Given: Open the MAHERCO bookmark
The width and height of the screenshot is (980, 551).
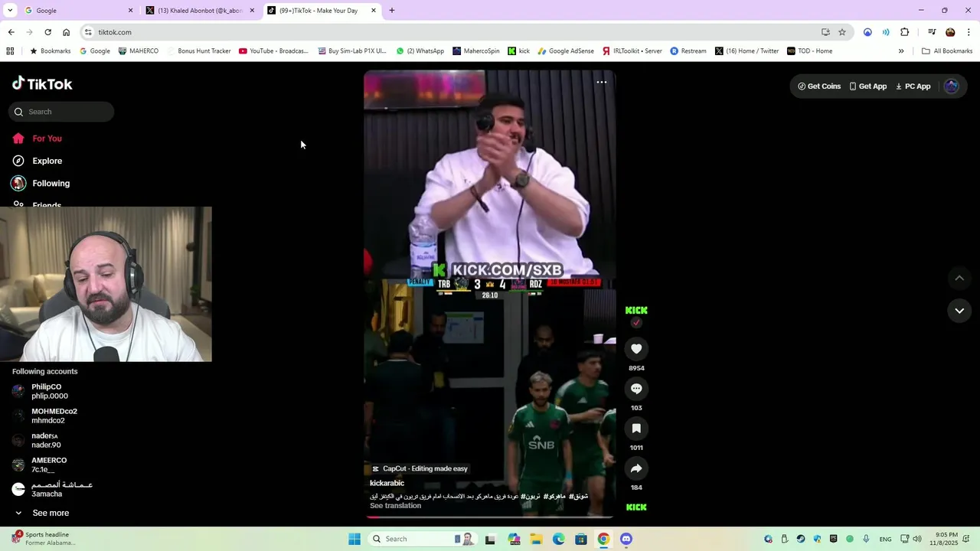Looking at the screenshot, I should tap(138, 51).
